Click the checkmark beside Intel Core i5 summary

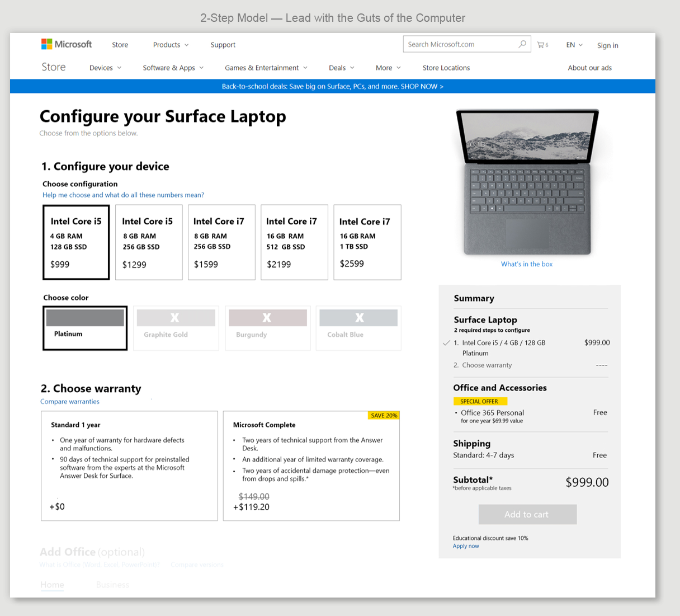coord(446,343)
